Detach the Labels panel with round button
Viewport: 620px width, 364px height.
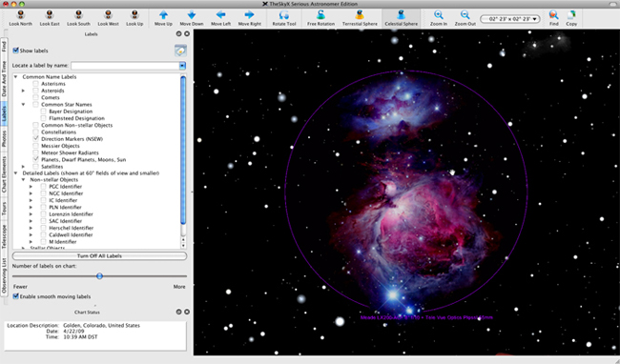pos(178,34)
